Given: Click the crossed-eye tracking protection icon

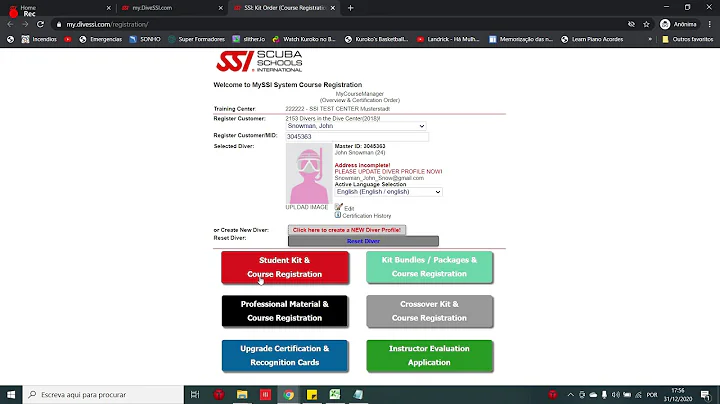Looking at the screenshot, I should coord(631,24).
